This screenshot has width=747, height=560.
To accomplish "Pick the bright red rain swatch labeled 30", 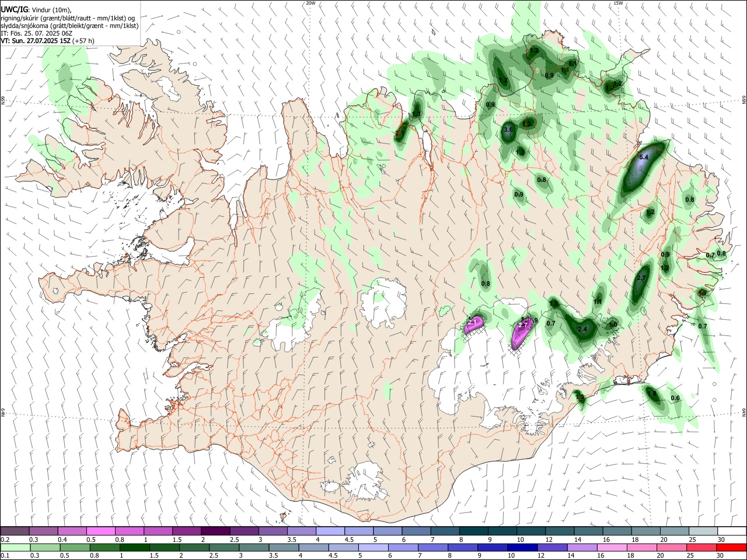I will coord(731,548).
